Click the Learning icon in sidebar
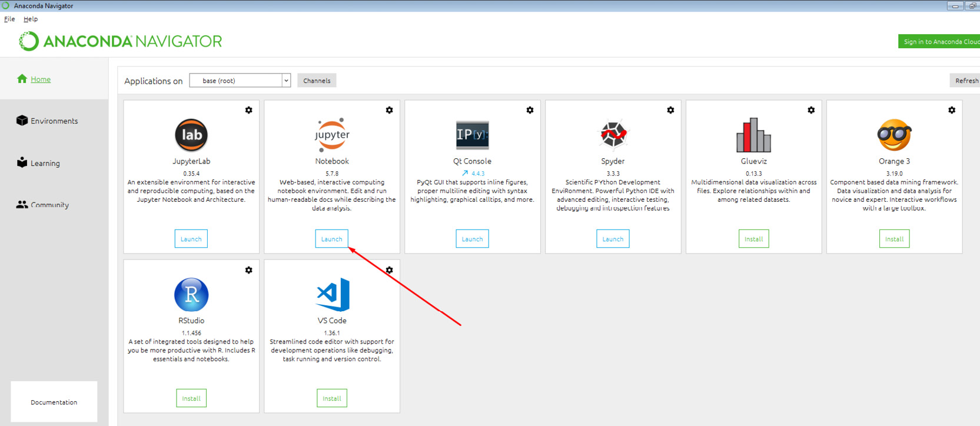Image resolution: width=980 pixels, height=426 pixels. 22,162
